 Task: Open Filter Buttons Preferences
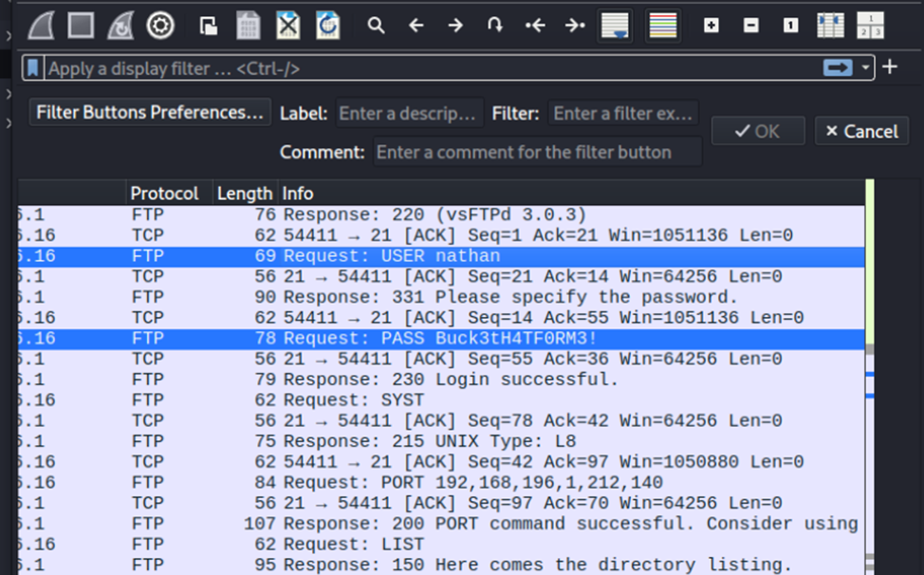(x=150, y=112)
